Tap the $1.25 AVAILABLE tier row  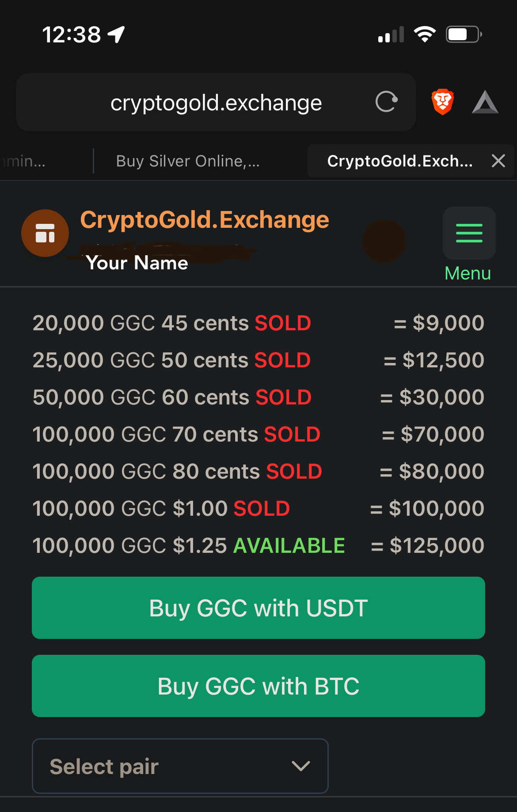(258, 545)
